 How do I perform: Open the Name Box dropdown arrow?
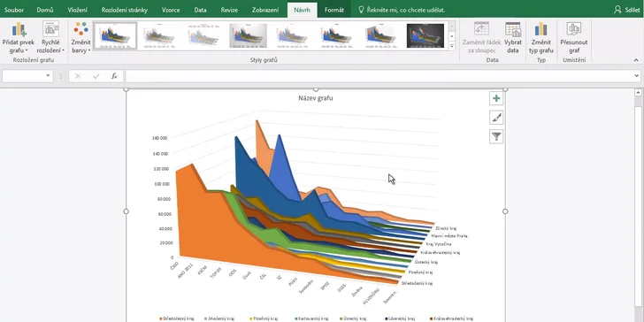[x=48, y=76]
